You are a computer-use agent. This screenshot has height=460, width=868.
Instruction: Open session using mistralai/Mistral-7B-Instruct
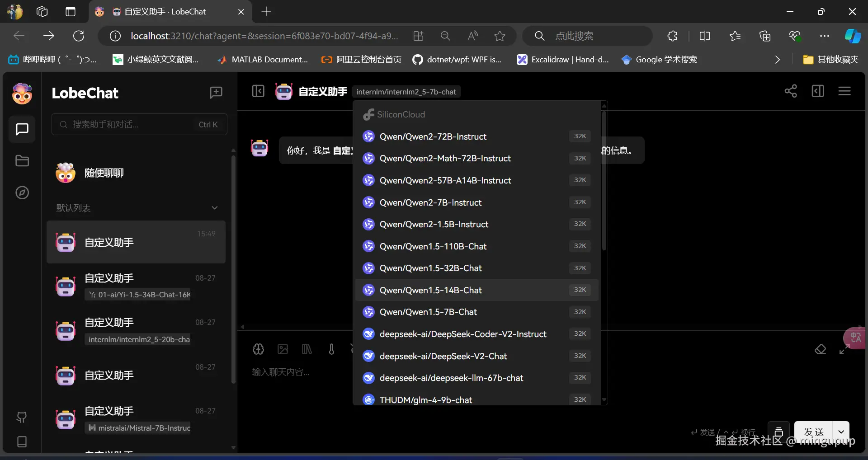pyautogui.click(x=136, y=419)
